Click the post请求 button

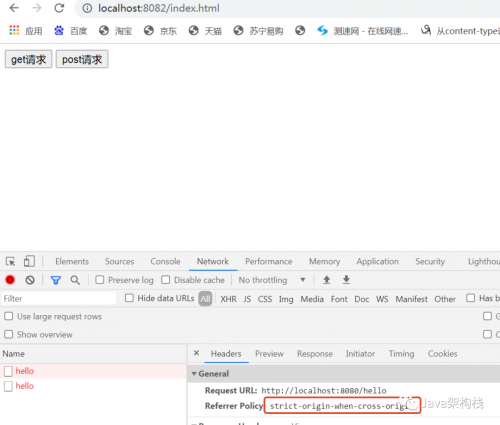coord(82,59)
